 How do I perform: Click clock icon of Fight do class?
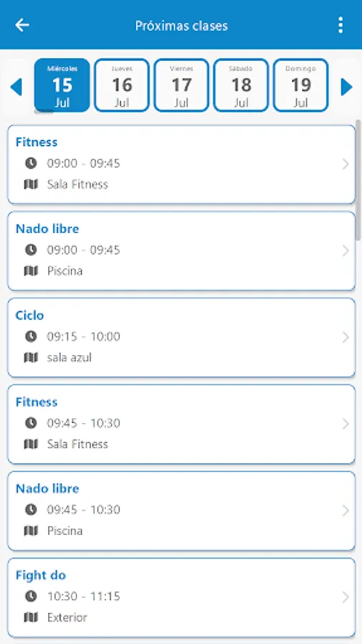tap(31, 596)
